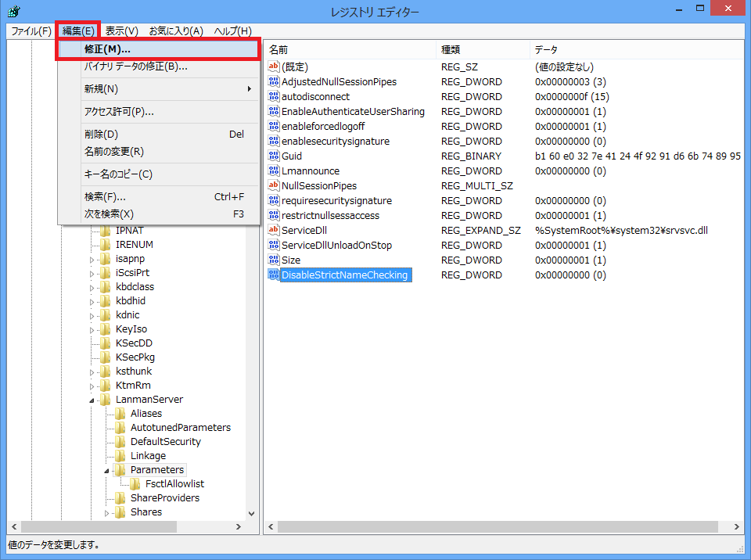
Task: Click the NullSessionPipes string value icon
Action: pos(274,185)
